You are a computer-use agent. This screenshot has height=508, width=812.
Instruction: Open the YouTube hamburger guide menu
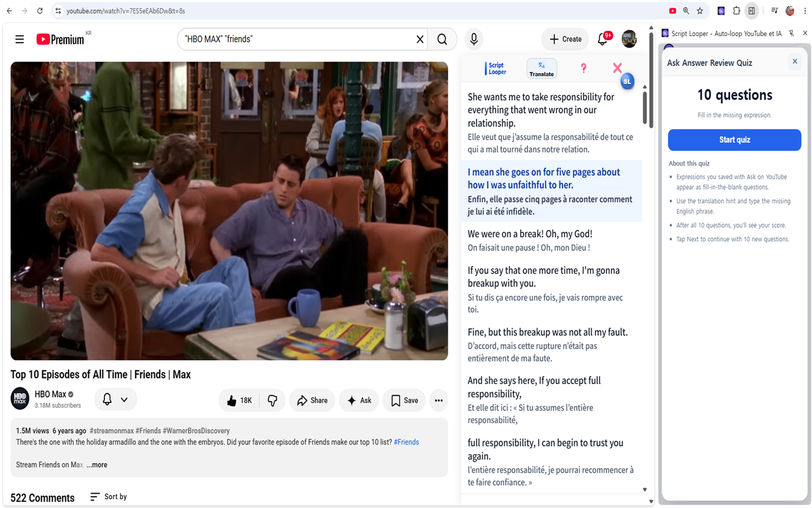pos(20,39)
